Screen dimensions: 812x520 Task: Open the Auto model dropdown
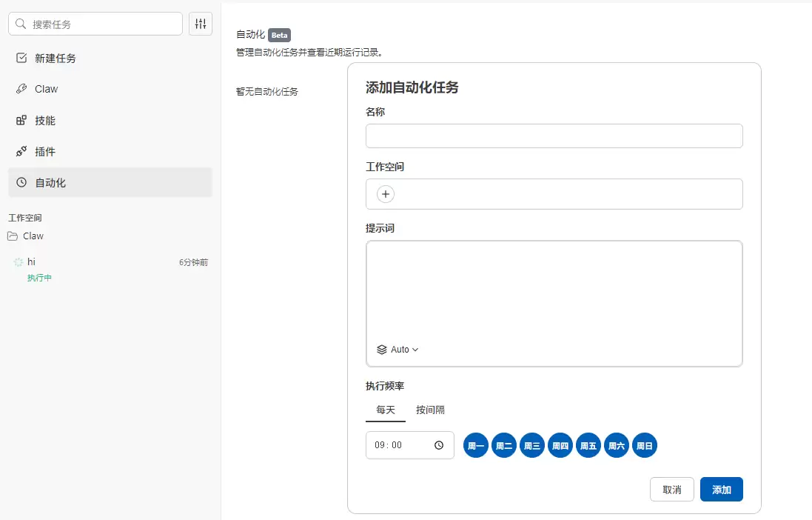tap(397, 349)
